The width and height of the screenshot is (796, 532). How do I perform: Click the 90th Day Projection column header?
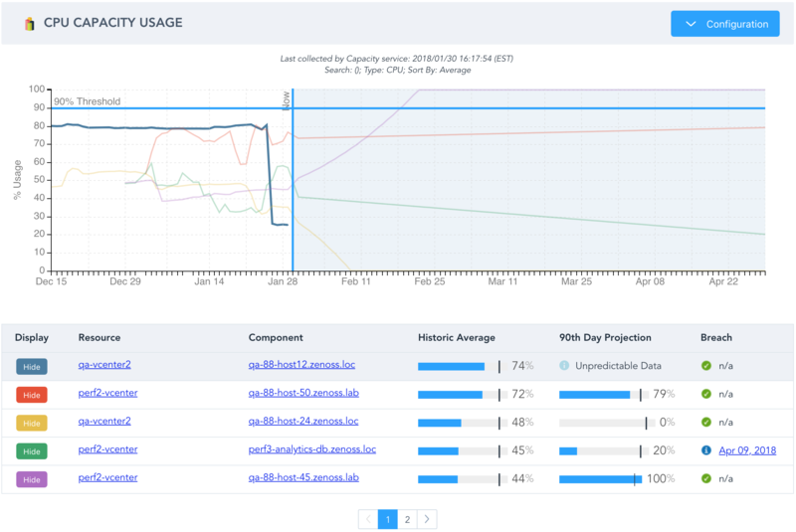[x=605, y=338]
